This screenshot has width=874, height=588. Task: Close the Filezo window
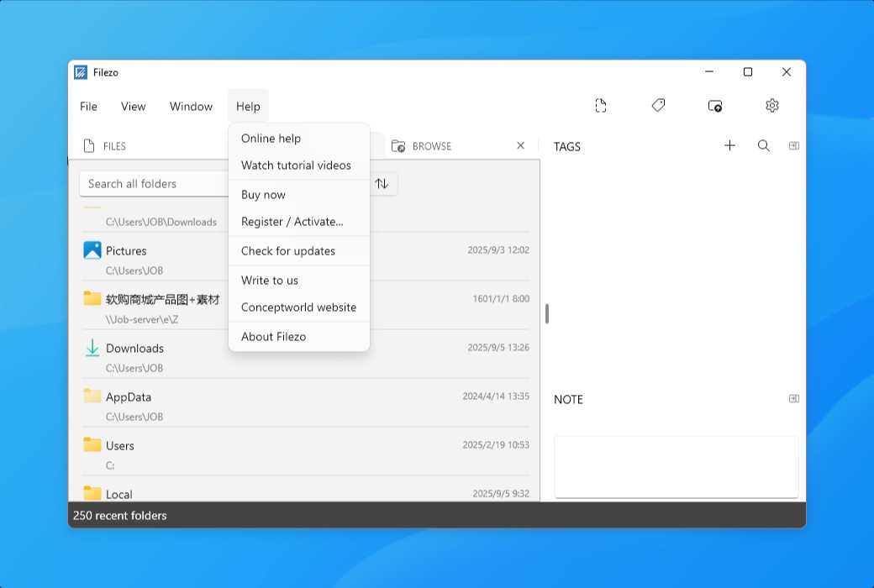point(787,72)
